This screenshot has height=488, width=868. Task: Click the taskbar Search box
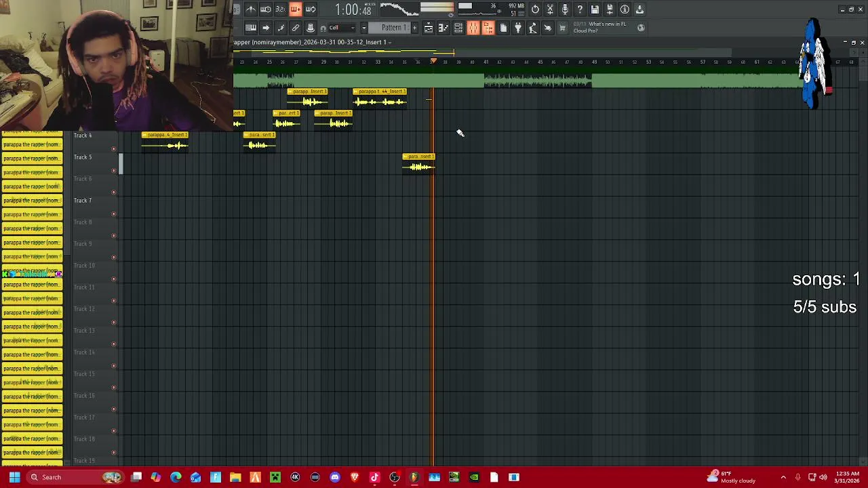point(75,477)
